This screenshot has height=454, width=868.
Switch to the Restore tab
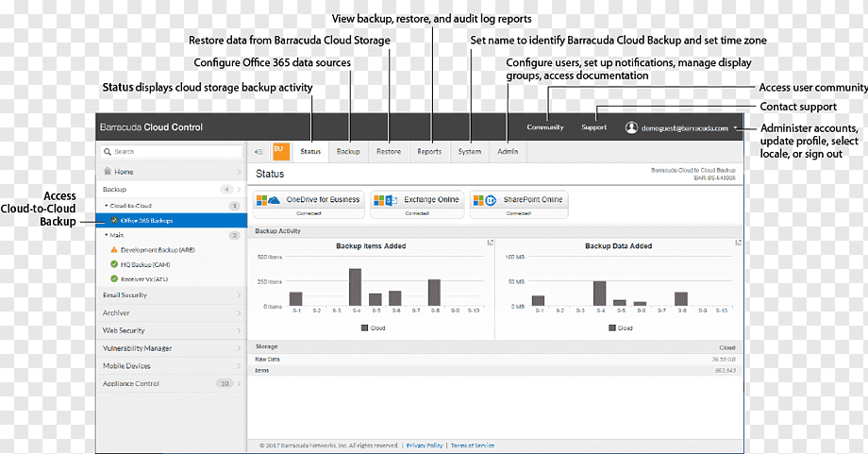(389, 152)
